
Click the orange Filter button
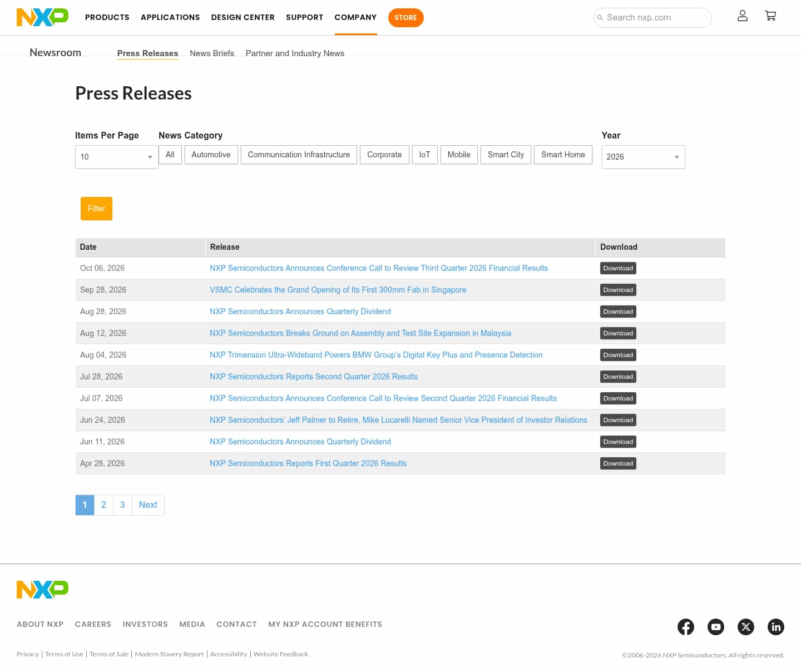pos(96,209)
